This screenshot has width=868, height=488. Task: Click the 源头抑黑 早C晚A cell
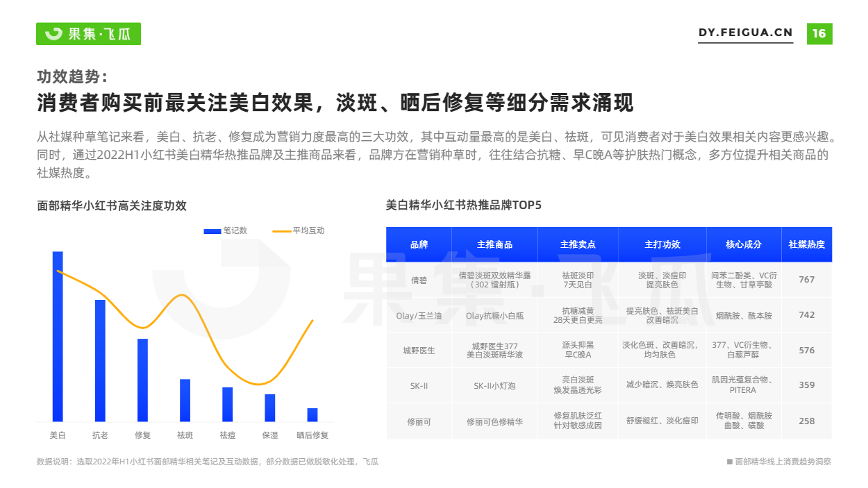pyautogui.click(x=578, y=351)
